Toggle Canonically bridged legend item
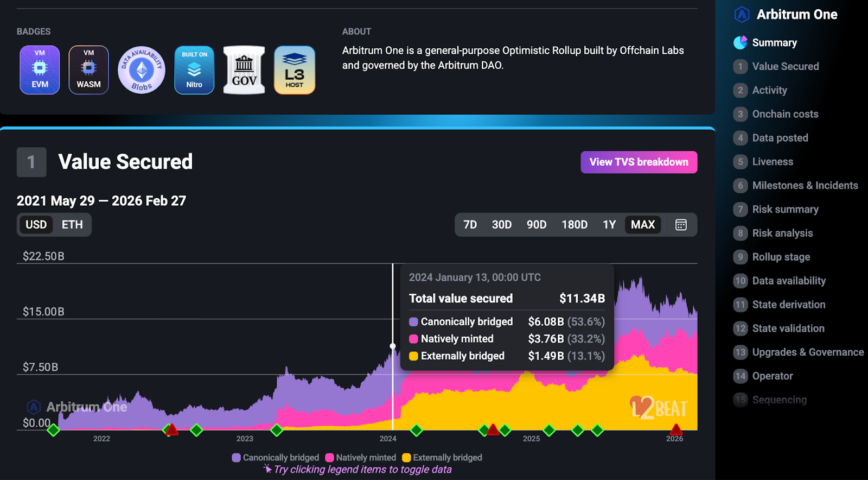This screenshot has width=868, height=480. (x=276, y=458)
